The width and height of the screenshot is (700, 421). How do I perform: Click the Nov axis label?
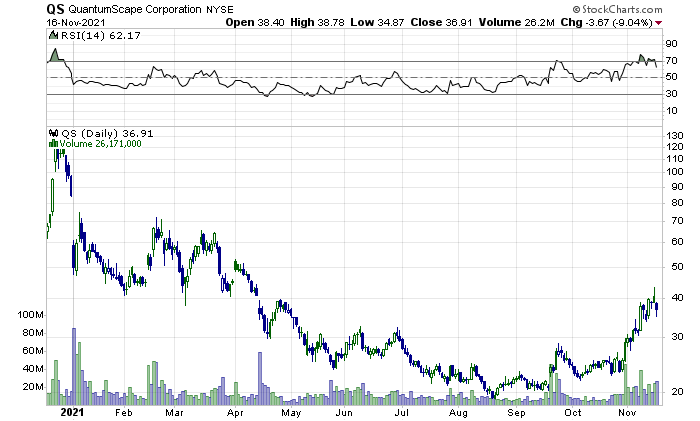[x=627, y=413]
